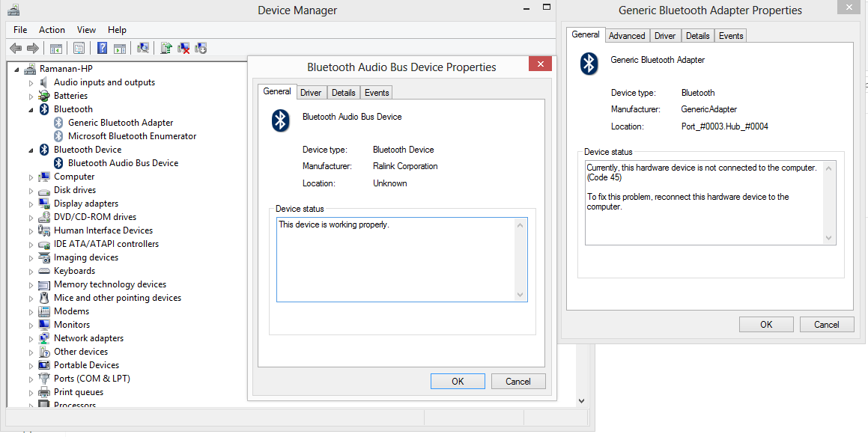The height and width of the screenshot is (437, 868).
Task: Select the Other devices category icon
Action: [44, 352]
